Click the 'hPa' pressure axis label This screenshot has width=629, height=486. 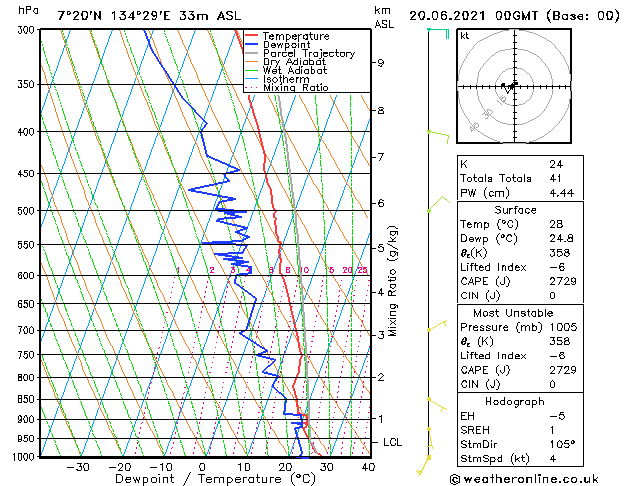[x=28, y=10]
